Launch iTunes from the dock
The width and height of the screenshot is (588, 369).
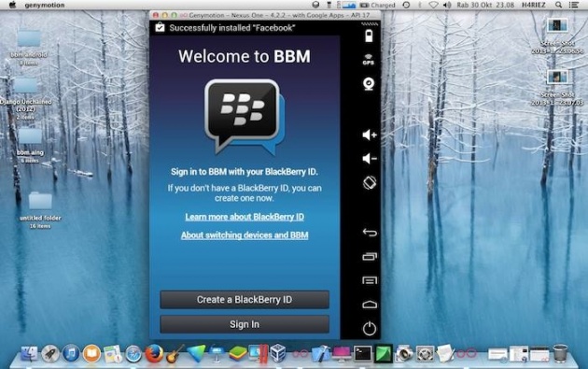71,354
